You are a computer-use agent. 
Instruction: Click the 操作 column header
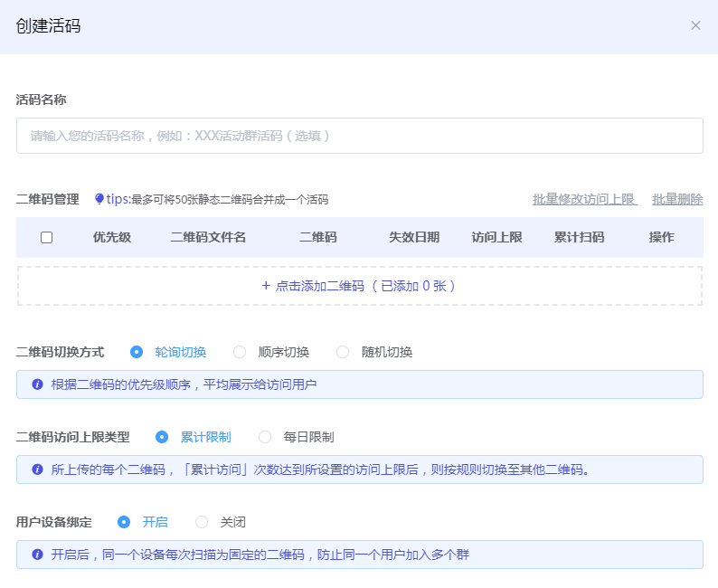coord(662,237)
